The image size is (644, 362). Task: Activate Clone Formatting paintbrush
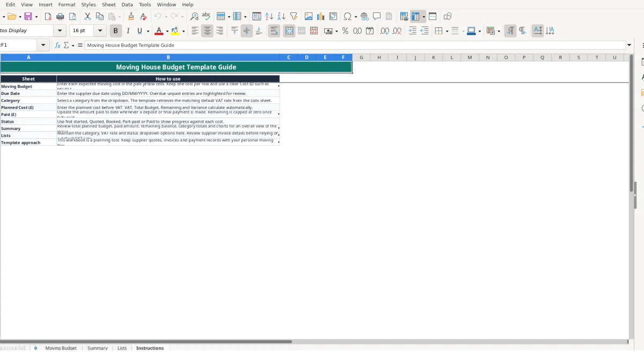point(131,17)
